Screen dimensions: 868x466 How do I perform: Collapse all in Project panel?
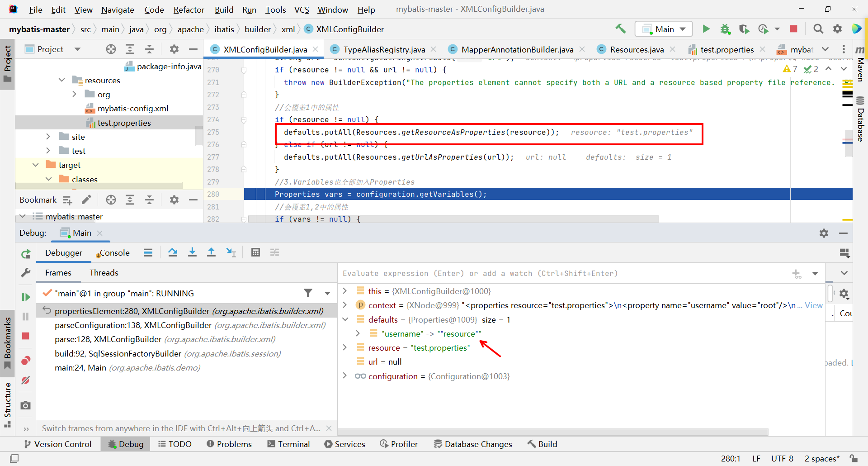click(x=149, y=49)
